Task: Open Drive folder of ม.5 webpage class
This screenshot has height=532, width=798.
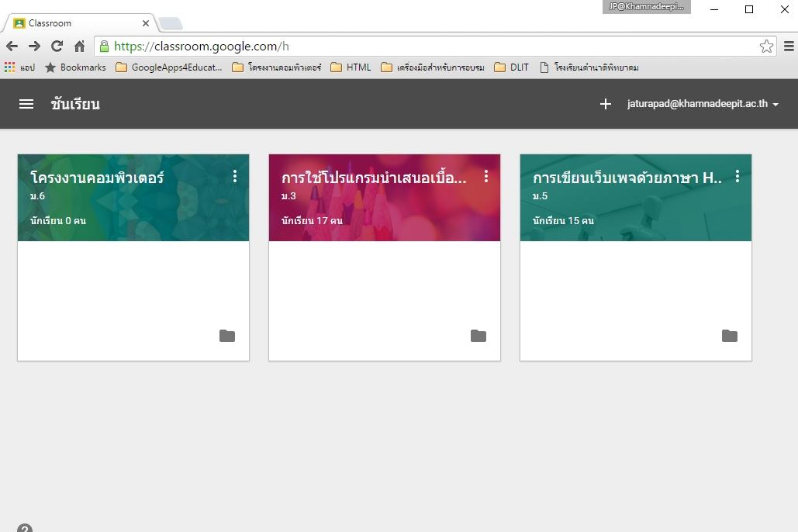Action: [x=729, y=336]
